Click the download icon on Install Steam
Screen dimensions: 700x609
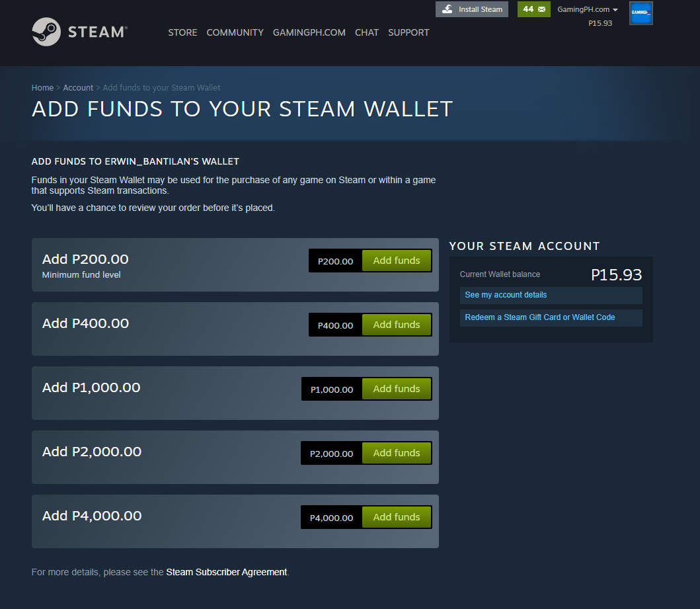[448, 9]
